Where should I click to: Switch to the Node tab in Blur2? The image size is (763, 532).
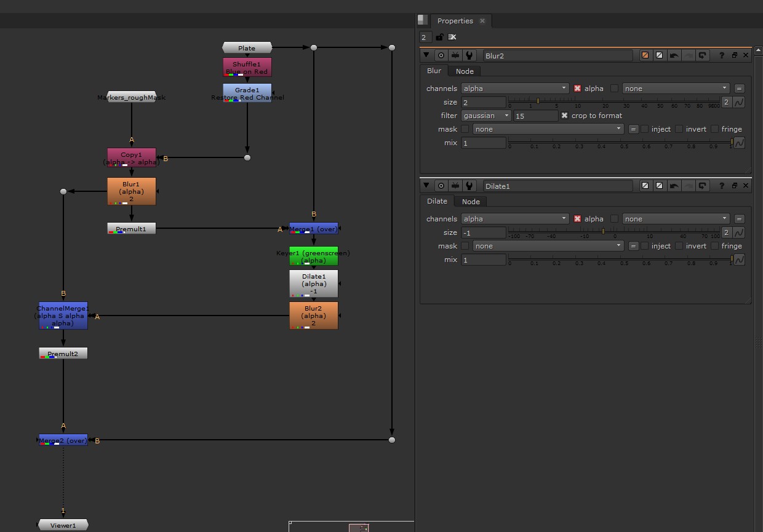pyautogui.click(x=465, y=71)
